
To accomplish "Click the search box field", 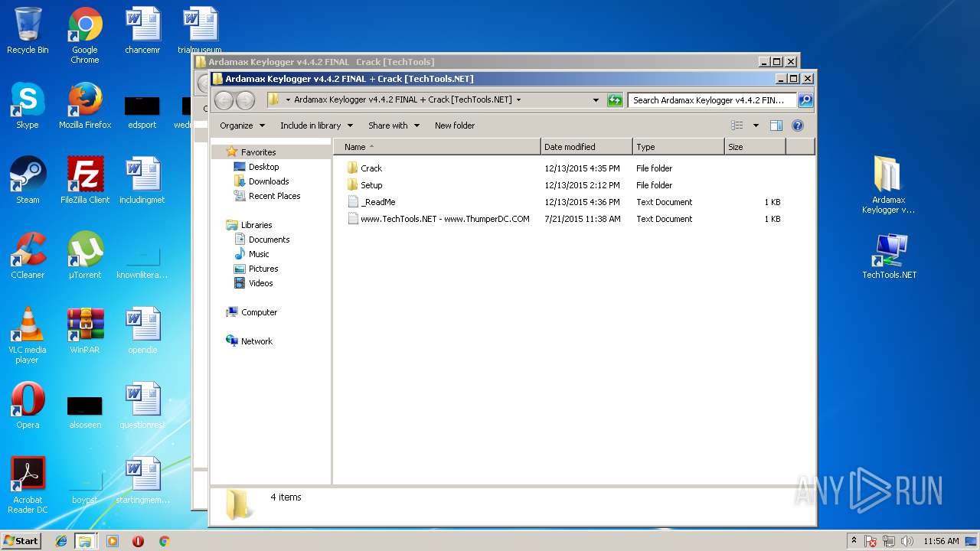I will (712, 100).
